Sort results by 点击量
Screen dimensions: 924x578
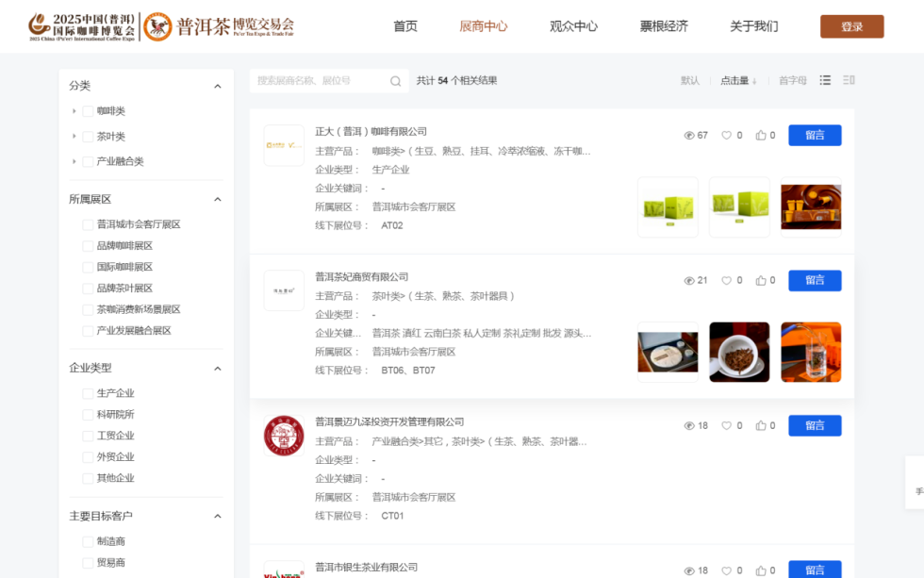pyautogui.click(x=738, y=81)
